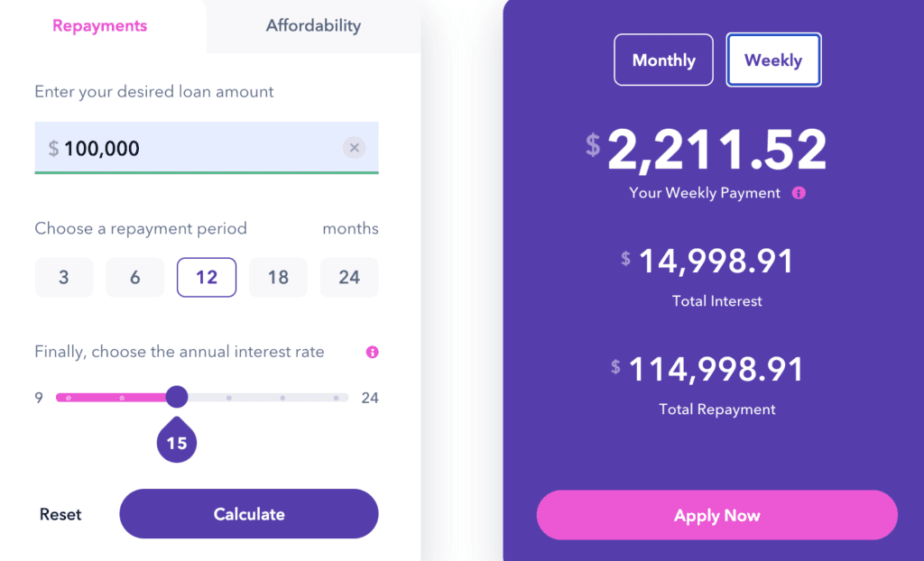Choose an 18 month repayment period
Viewport: 924px width, 561px height.
pos(278,277)
